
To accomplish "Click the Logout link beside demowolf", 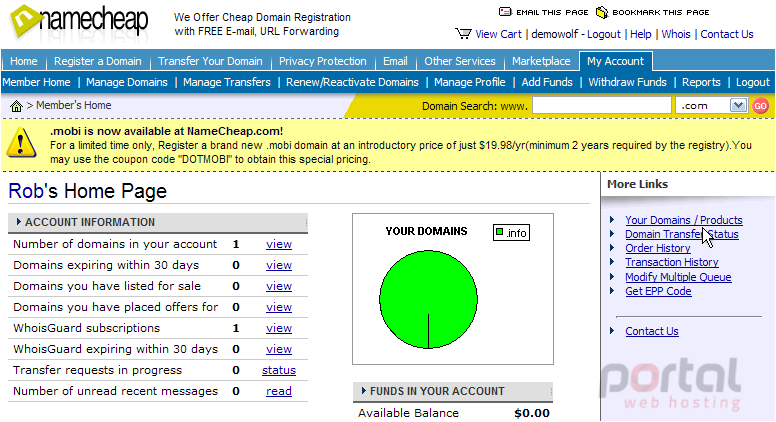I will [x=604, y=34].
